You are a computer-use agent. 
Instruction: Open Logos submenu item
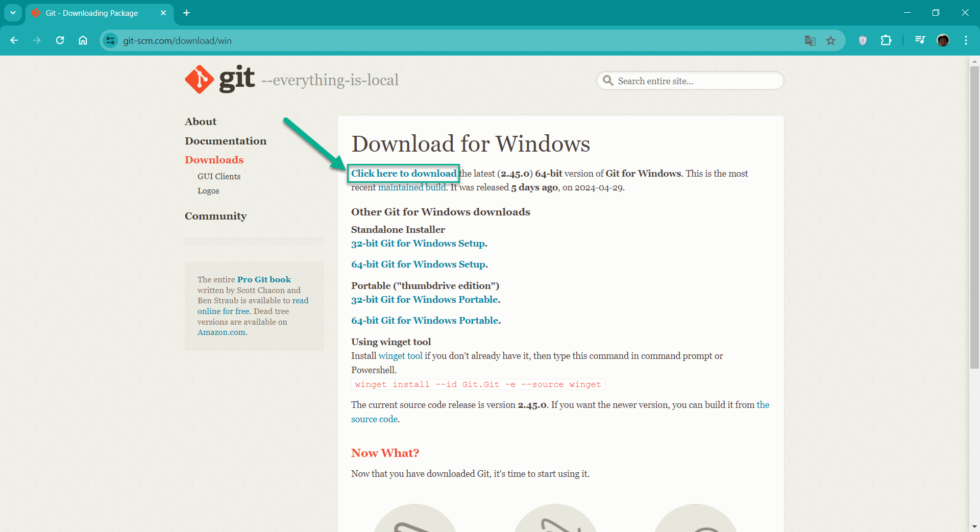tap(208, 190)
